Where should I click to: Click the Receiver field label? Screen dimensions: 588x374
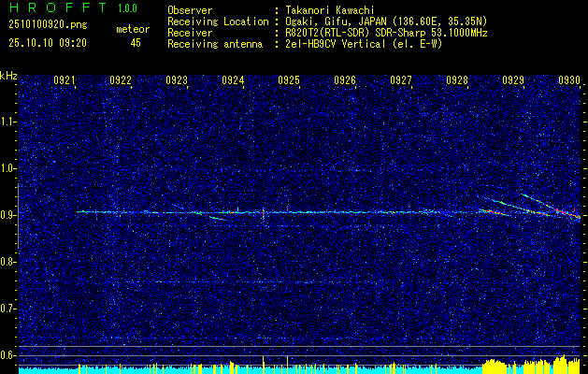190,33
